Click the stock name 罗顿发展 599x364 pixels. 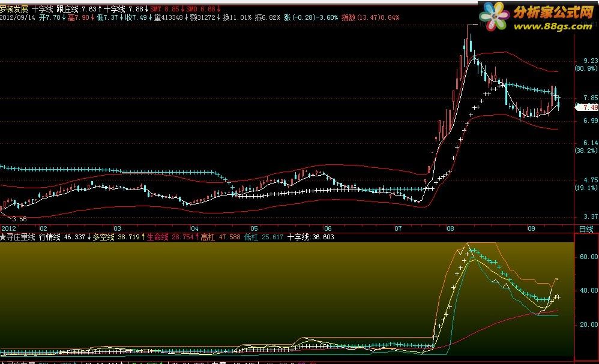coord(14,9)
